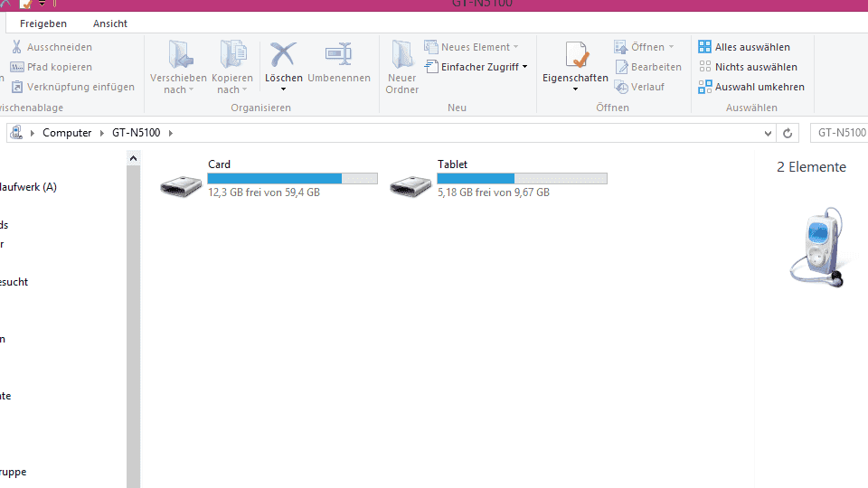Image resolution: width=868 pixels, height=488 pixels.
Task: Select the Card drive icon
Action: click(x=181, y=186)
